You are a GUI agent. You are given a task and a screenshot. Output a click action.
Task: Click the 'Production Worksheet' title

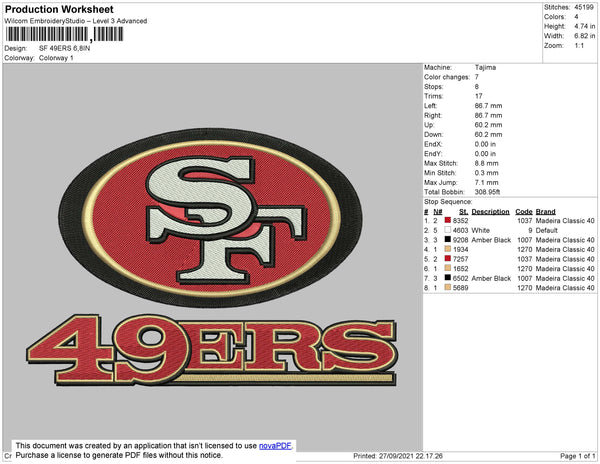pos(59,10)
